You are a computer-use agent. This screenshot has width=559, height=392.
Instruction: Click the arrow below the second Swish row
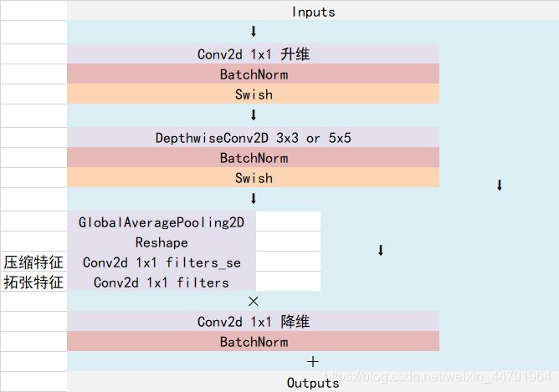point(254,198)
